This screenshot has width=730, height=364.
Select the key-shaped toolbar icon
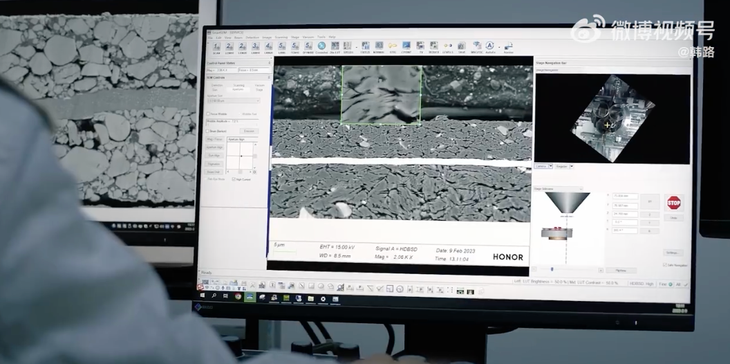392,46
